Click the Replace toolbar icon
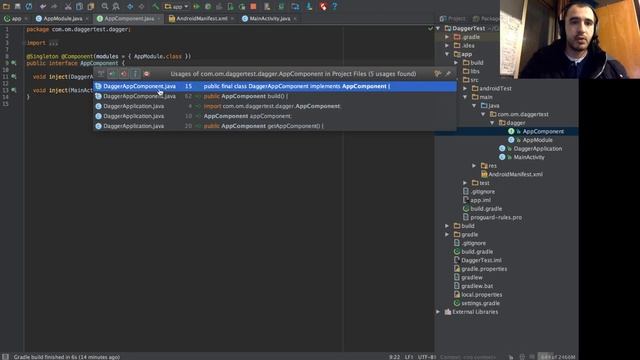The height and width of the screenshot is (360, 640). click(x=116, y=7)
